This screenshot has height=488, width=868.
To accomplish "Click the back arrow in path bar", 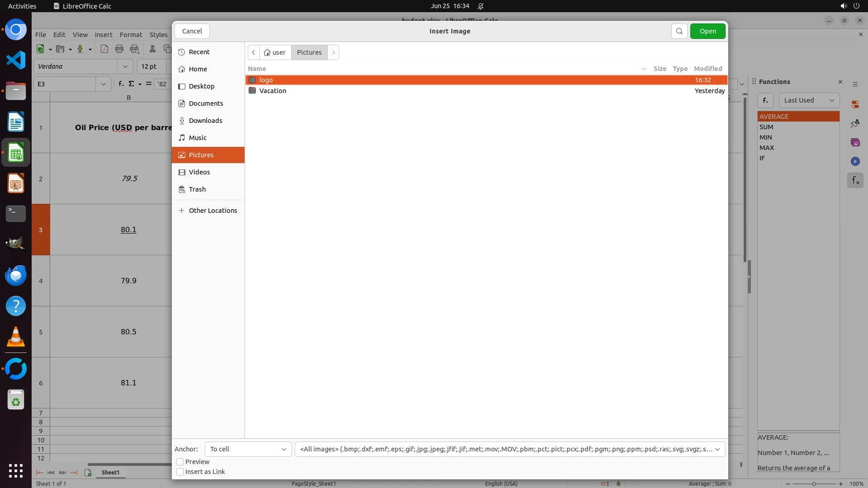I will point(254,52).
